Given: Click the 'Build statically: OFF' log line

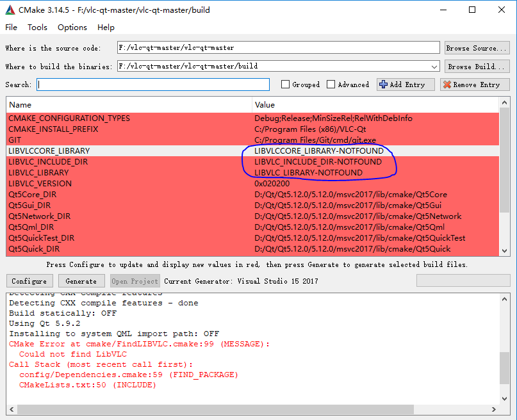Looking at the screenshot, I should tap(63, 313).
